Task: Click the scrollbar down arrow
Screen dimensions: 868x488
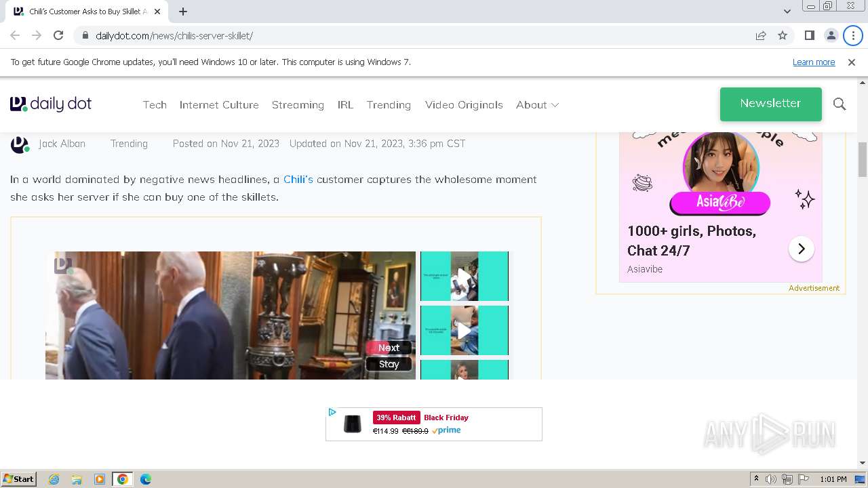Action: [x=863, y=463]
